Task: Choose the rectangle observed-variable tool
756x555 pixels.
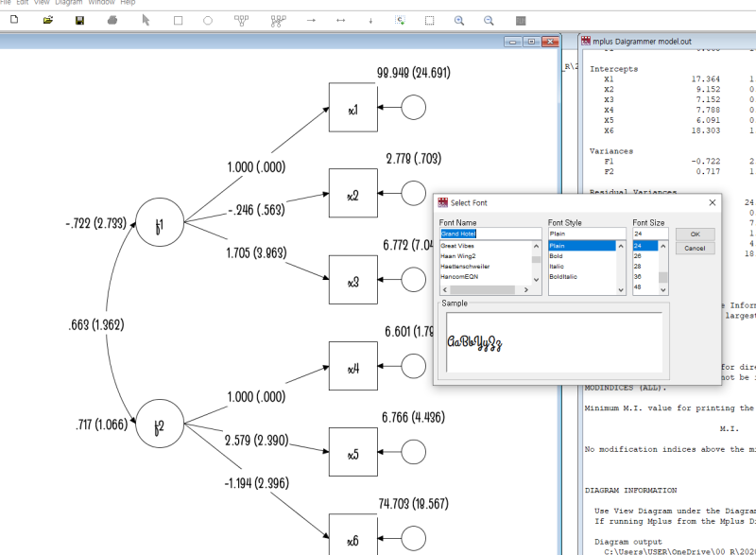Action: [x=178, y=20]
